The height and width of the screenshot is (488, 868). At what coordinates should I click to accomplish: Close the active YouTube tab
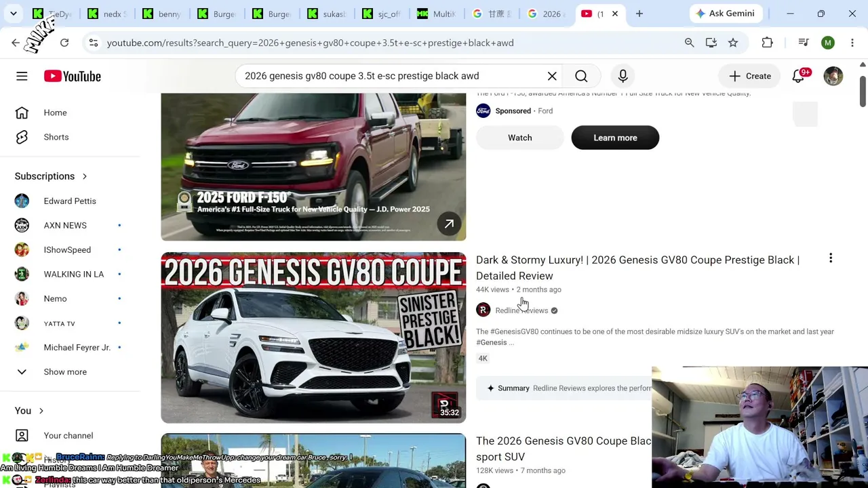pos(615,14)
